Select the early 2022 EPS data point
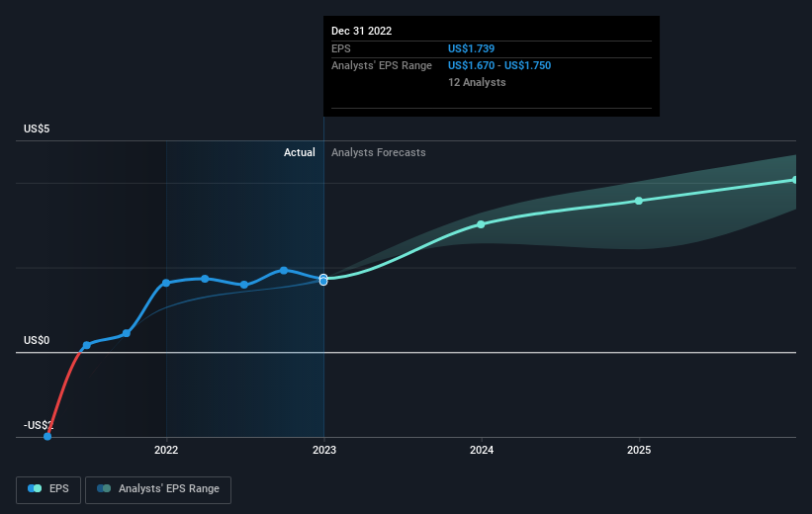 click(166, 283)
